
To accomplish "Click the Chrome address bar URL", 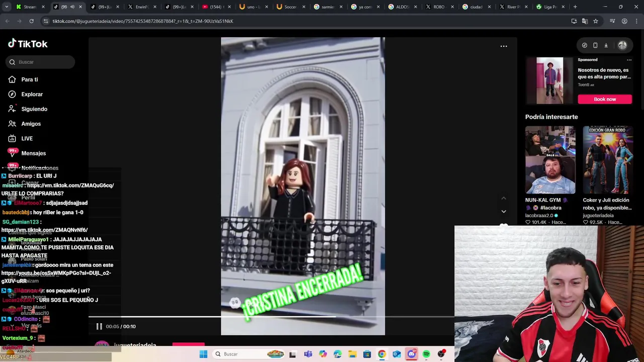I will tap(143, 21).
